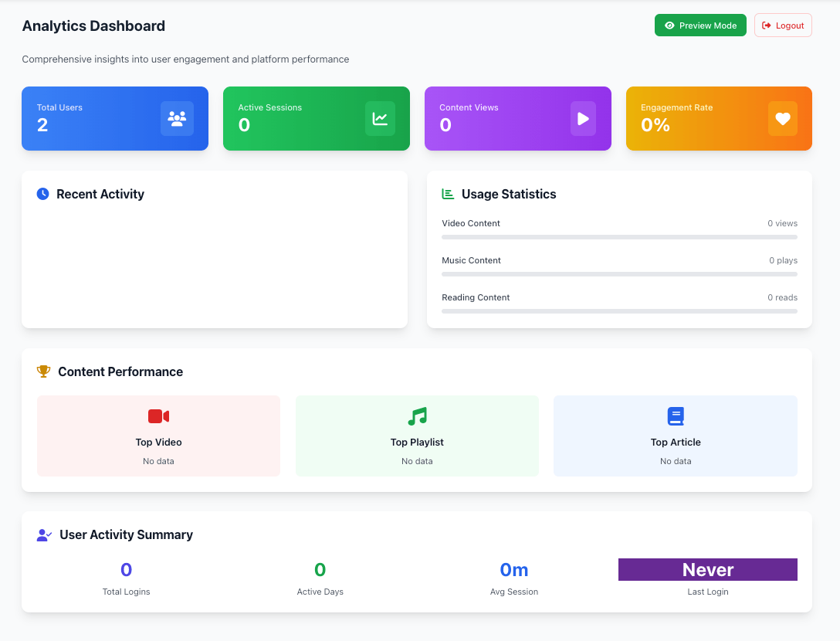Click the red Top Video camera icon
This screenshot has height=641, width=840.
pos(158,416)
